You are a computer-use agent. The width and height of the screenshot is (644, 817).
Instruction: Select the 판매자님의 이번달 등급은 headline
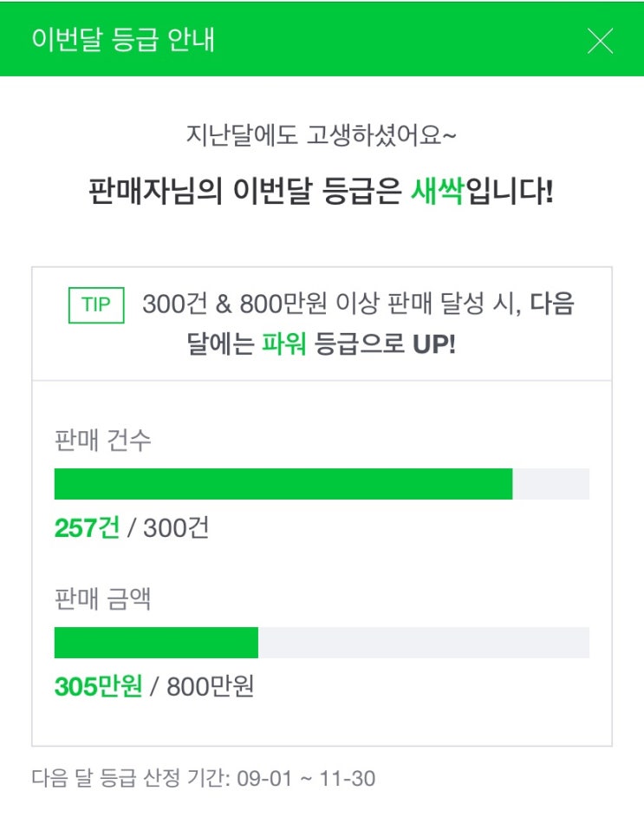pyautogui.click(x=248, y=191)
